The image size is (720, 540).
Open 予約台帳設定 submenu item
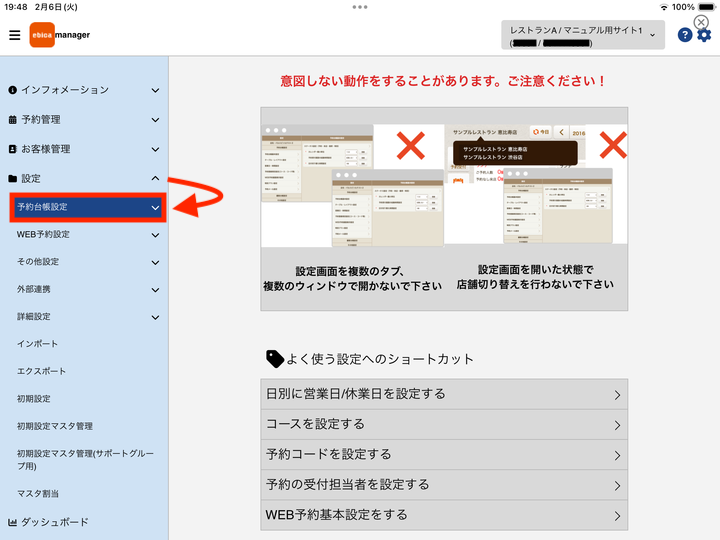[88, 207]
